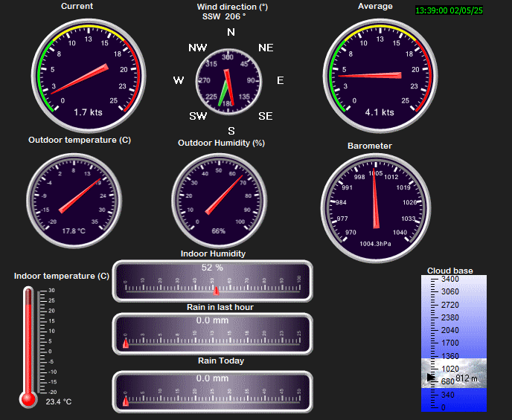
Task: Click the black cloud base pointer arrow
Action: pos(431,378)
